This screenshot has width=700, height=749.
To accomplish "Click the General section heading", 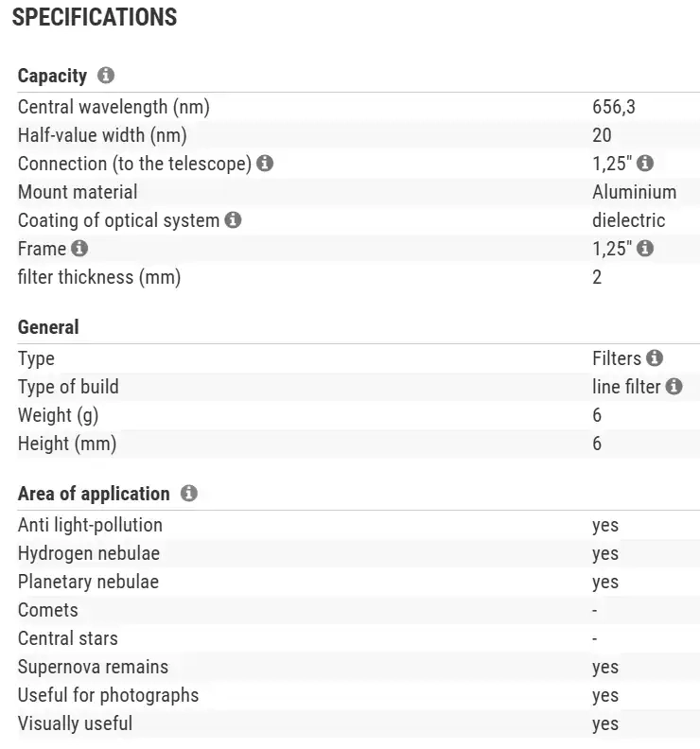I will point(48,327).
